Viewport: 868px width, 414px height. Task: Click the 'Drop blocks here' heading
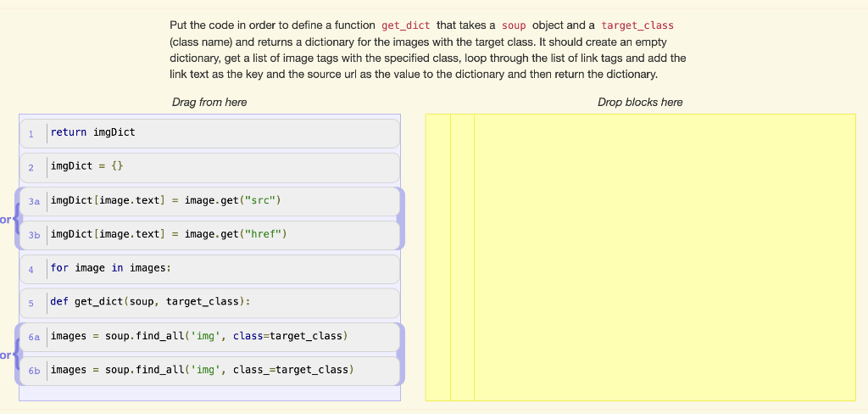(640, 102)
